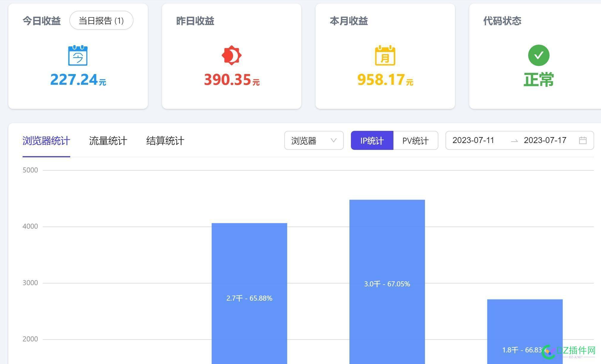
Task: Click the bar labeled 2.7千 - 65.88%
Action: click(249, 294)
